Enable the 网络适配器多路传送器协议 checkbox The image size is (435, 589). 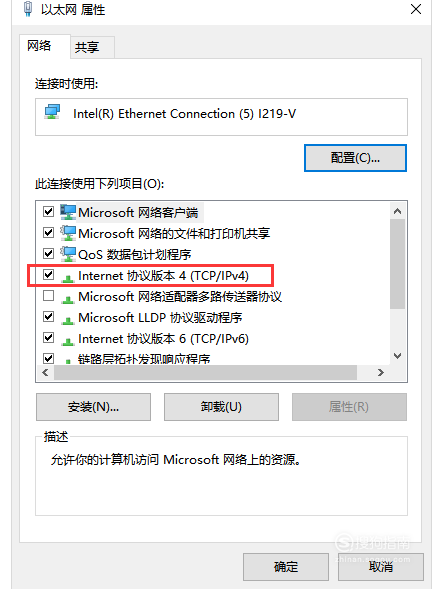(48, 296)
